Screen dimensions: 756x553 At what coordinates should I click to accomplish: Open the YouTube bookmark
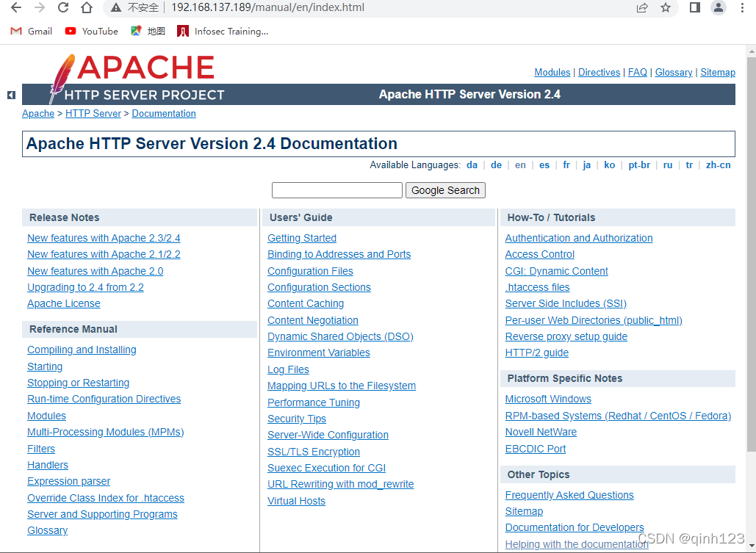[x=92, y=32]
